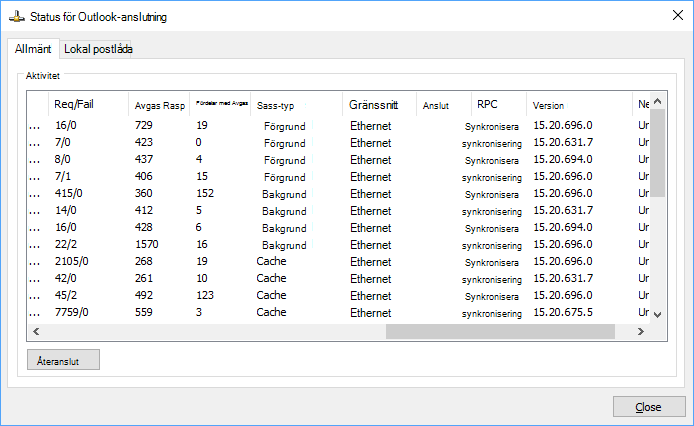Click the vertical scrollbar down arrow

pyautogui.click(x=658, y=315)
